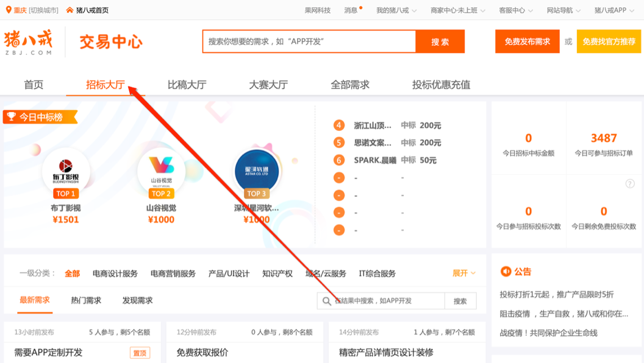This screenshot has width=644, height=363.
Task: Select the 全部 category filter
Action: coord(73,273)
